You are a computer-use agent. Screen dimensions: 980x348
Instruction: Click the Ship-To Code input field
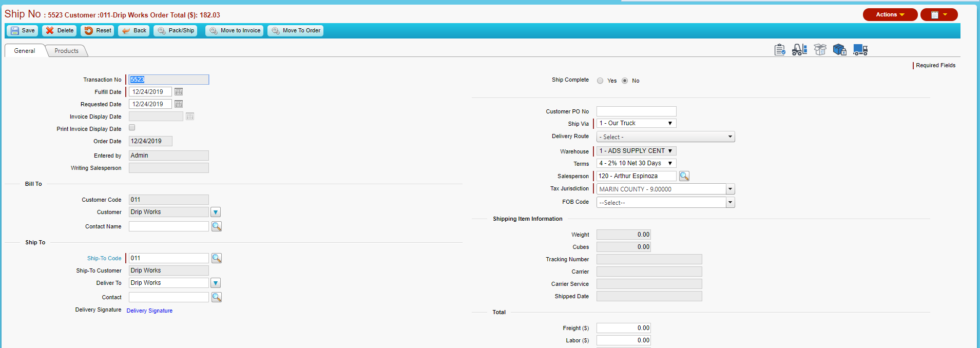click(x=169, y=258)
